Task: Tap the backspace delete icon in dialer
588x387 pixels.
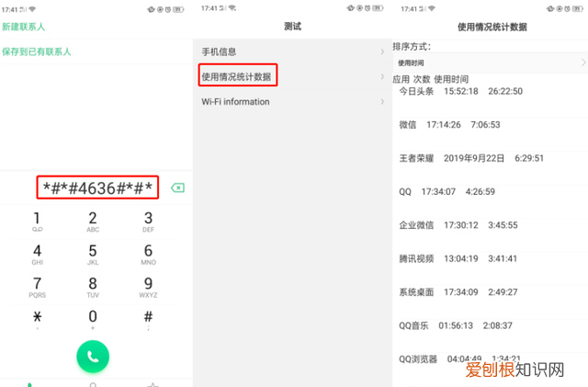Action: (177, 188)
